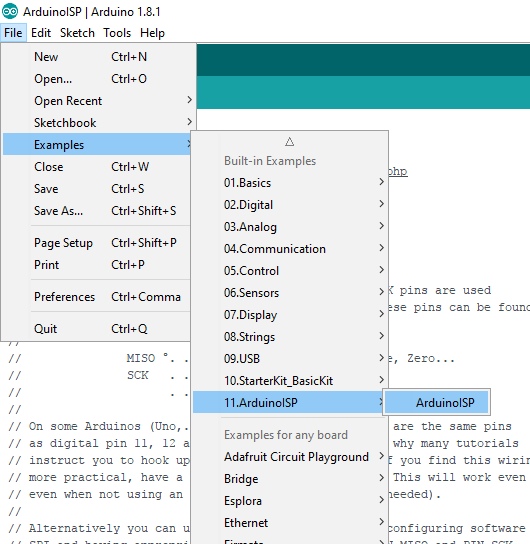Open the Help menu
The image size is (530, 544).
click(x=152, y=33)
